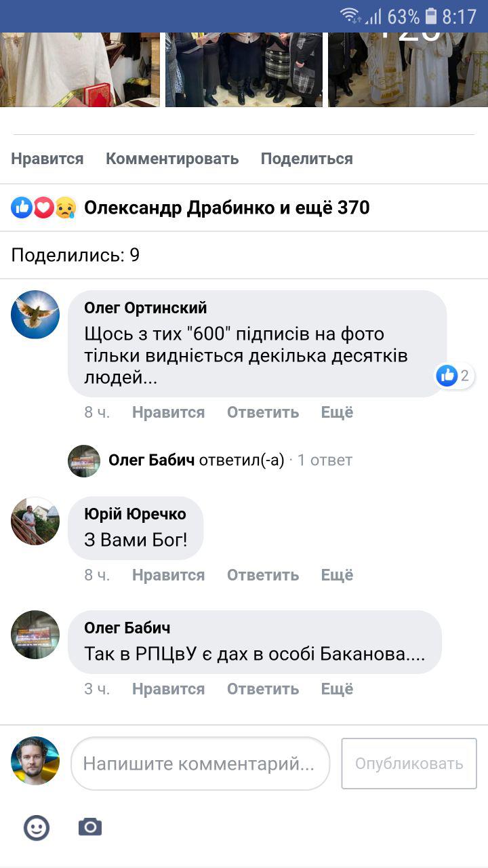Screen dimensions: 488x868
Task: Like the "З Вами Бог!" comment
Action: (168, 575)
